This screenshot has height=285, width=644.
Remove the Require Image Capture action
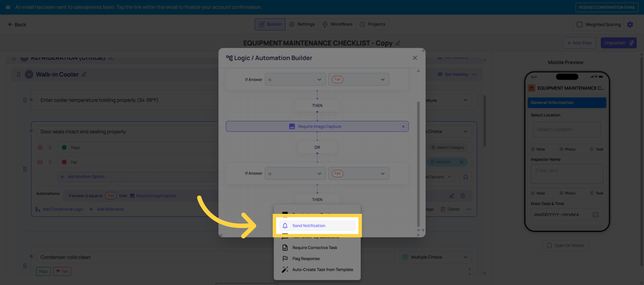click(404, 127)
